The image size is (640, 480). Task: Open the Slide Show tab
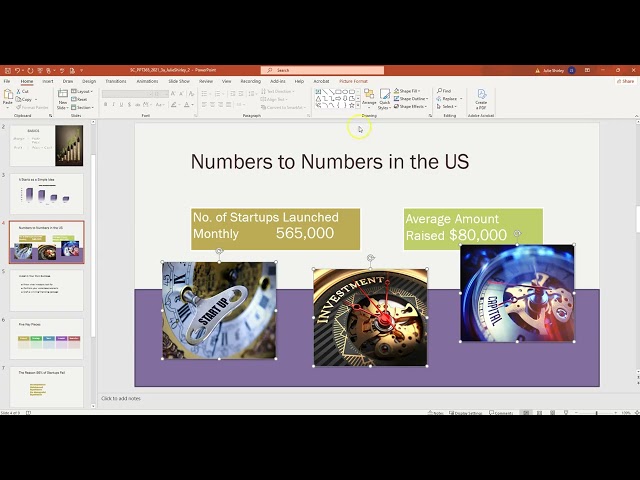tap(179, 81)
